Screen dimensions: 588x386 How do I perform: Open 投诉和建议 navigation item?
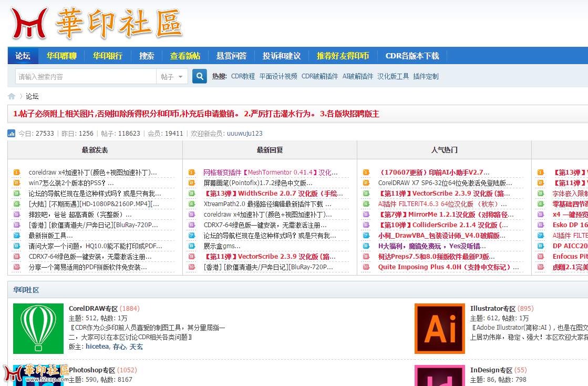tap(281, 56)
